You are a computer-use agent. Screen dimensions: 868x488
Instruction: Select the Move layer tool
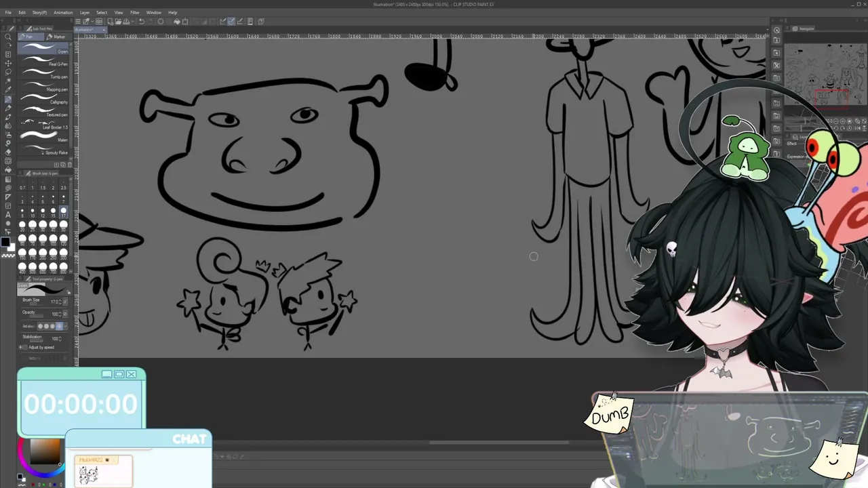coord(8,63)
